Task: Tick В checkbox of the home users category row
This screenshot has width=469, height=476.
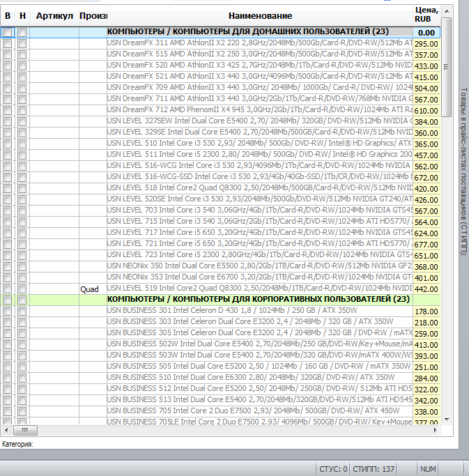Action: [x=7, y=32]
